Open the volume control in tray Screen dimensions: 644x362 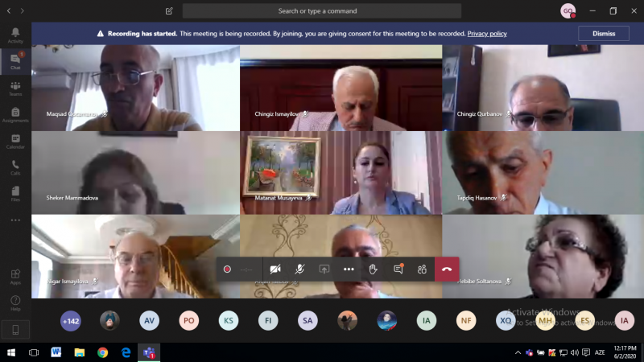point(575,352)
